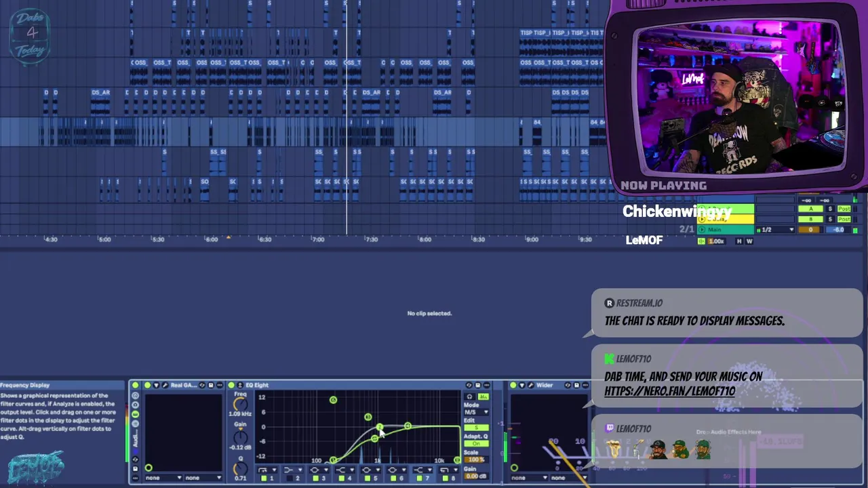The height and width of the screenshot is (488, 868).
Task: Toggle Post button on B return row
Action: [x=844, y=220]
